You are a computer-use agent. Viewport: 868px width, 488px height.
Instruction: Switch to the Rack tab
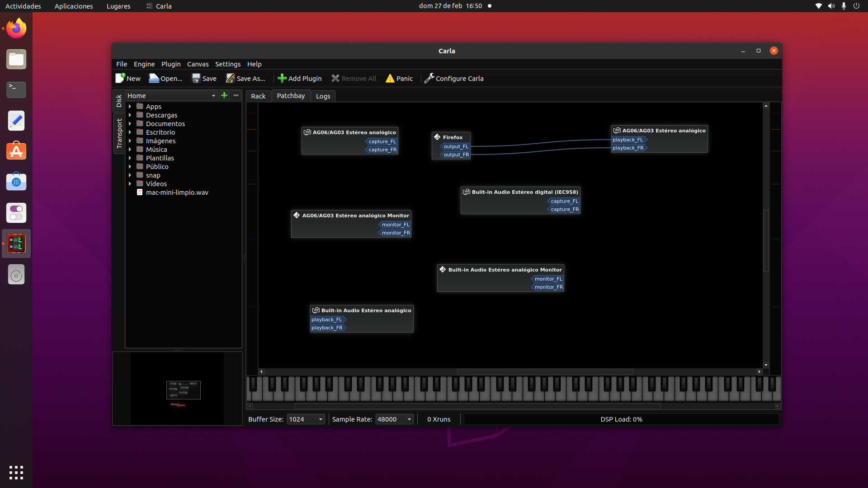[x=258, y=96]
